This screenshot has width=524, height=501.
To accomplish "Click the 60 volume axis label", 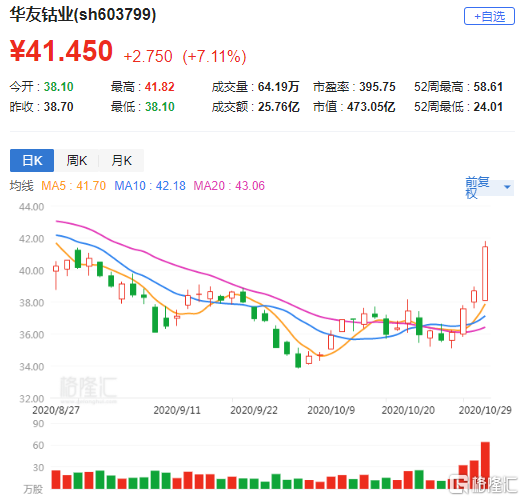I will click(38, 445).
